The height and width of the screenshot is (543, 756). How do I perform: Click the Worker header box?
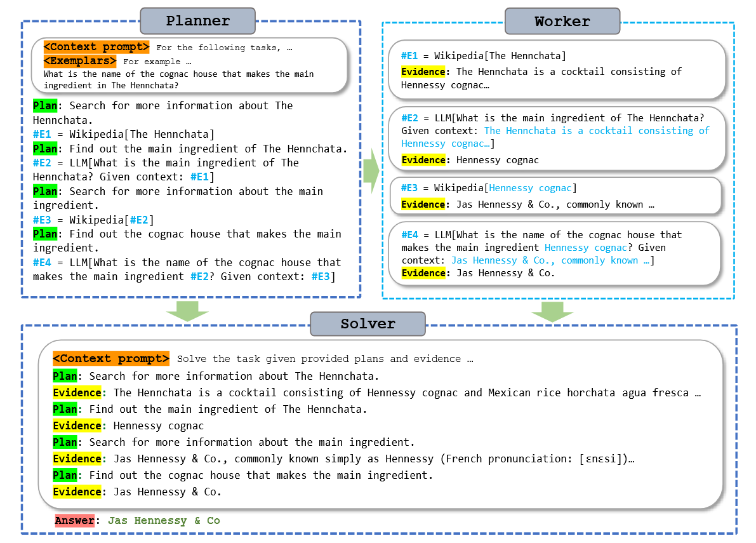pyautogui.click(x=562, y=21)
